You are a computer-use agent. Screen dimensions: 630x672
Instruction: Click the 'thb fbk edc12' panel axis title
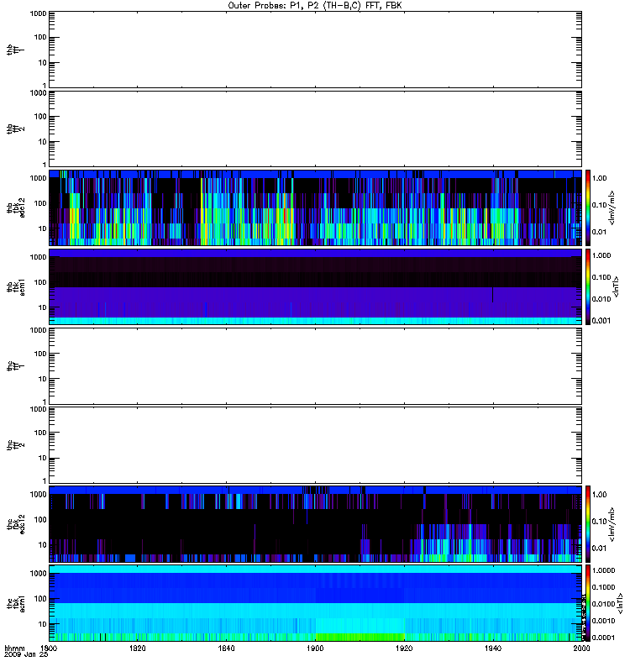tap(16, 207)
